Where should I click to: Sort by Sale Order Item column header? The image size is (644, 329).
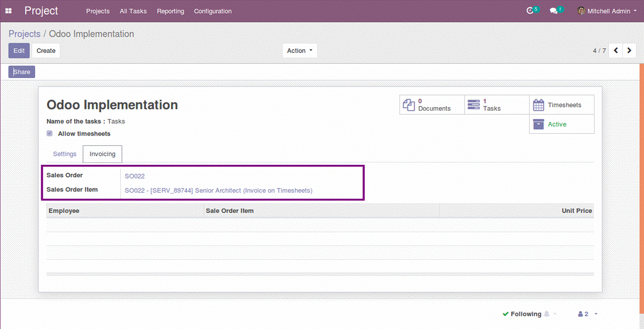(x=322, y=211)
